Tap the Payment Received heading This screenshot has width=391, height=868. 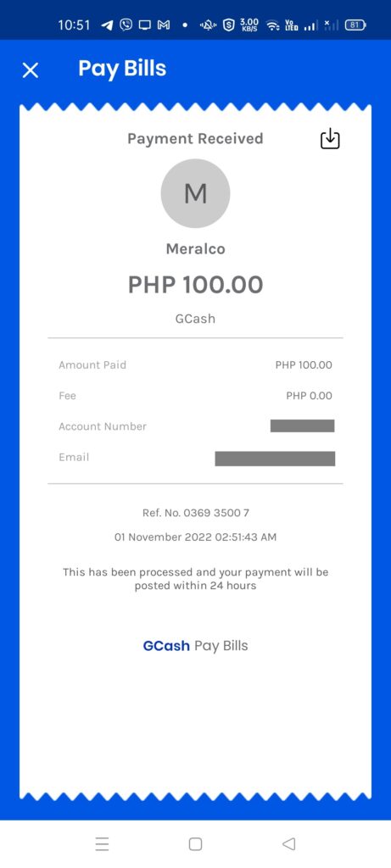click(x=195, y=138)
